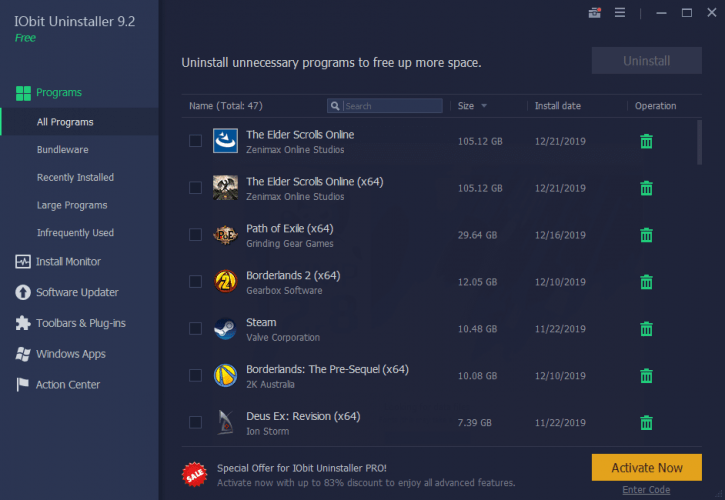Image resolution: width=725 pixels, height=500 pixels.
Task: Check the Deus Ex: Revision checkbox
Action: pos(196,422)
